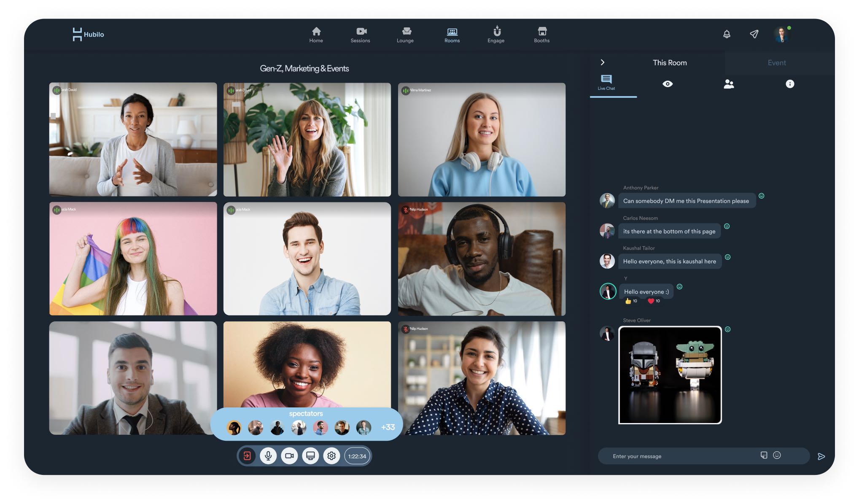Click the Gen-Z, Marketing & Events room title
This screenshot has height=504, width=859.
[x=304, y=68]
